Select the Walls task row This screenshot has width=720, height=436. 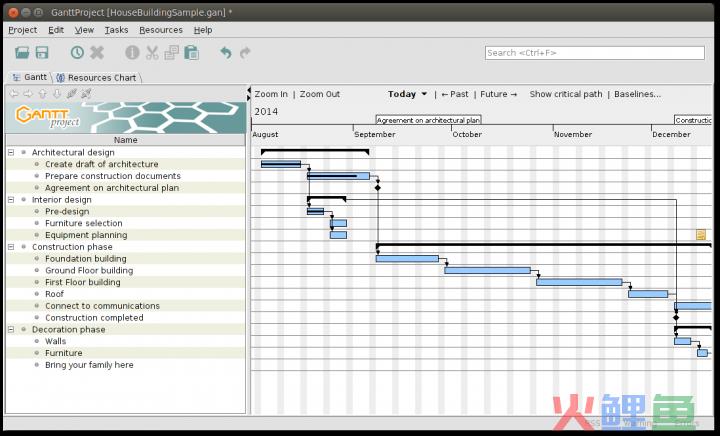click(125, 341)
